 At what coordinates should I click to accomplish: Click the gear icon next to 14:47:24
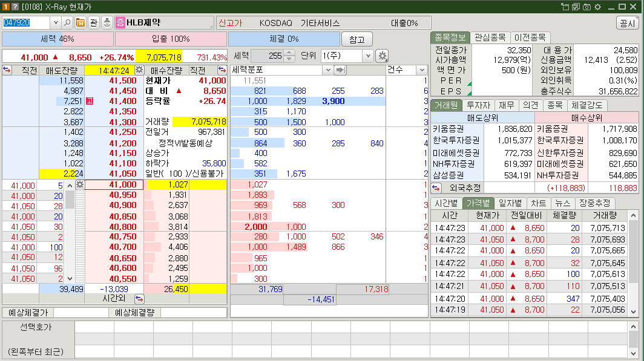pos(139,70)
